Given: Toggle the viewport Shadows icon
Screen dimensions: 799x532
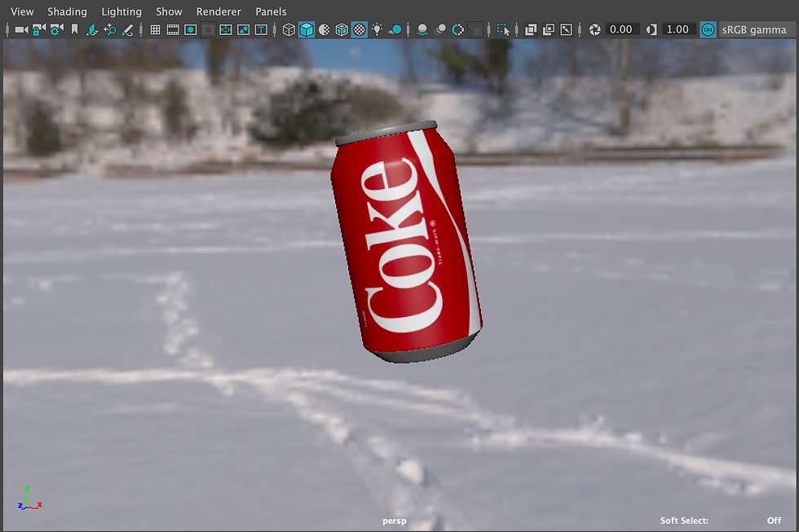Looking at the screenshot, I should (x=395, y=29).
